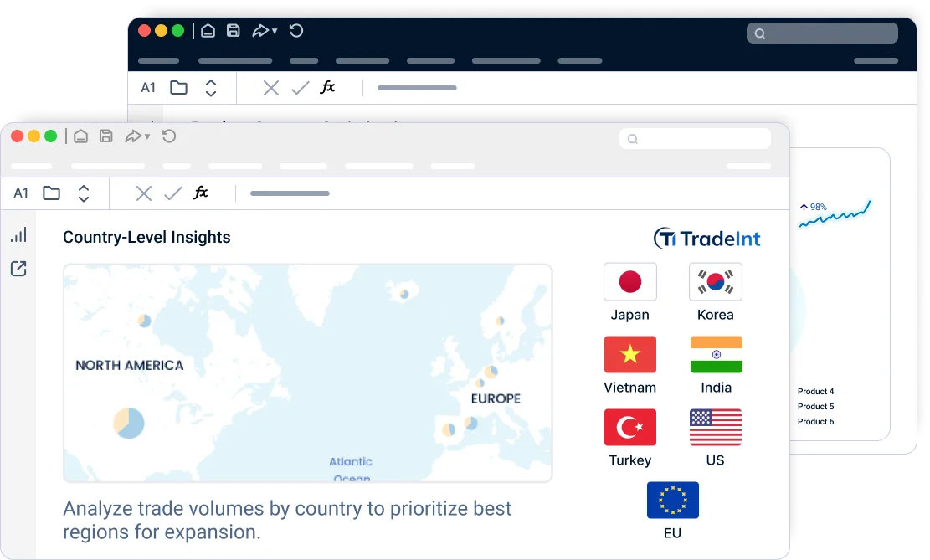Screen dimensions: 930x560
Task: Click the search field in front window
Action: 695,139
